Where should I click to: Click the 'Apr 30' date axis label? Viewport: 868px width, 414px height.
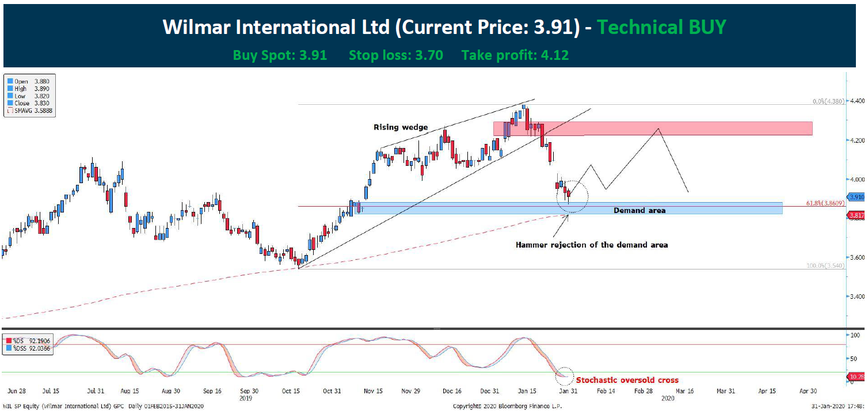[x=808, y=391]
